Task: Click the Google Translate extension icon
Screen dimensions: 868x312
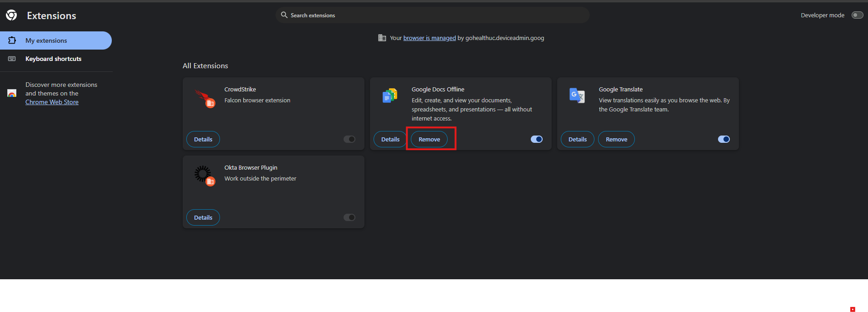Action: point(577,96)
